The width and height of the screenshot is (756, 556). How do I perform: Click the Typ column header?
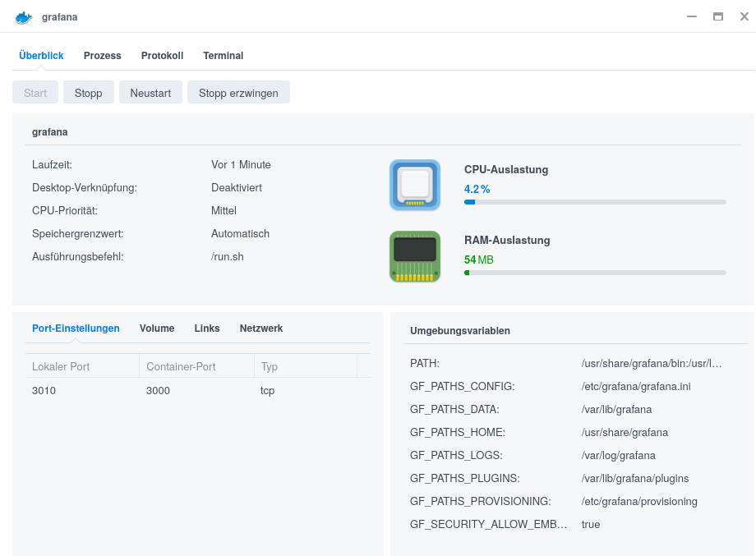(306, 366)
